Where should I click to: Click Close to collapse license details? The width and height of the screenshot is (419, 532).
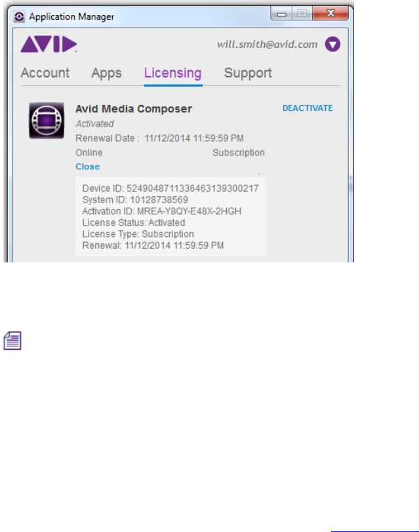click(x=87, y=167)
